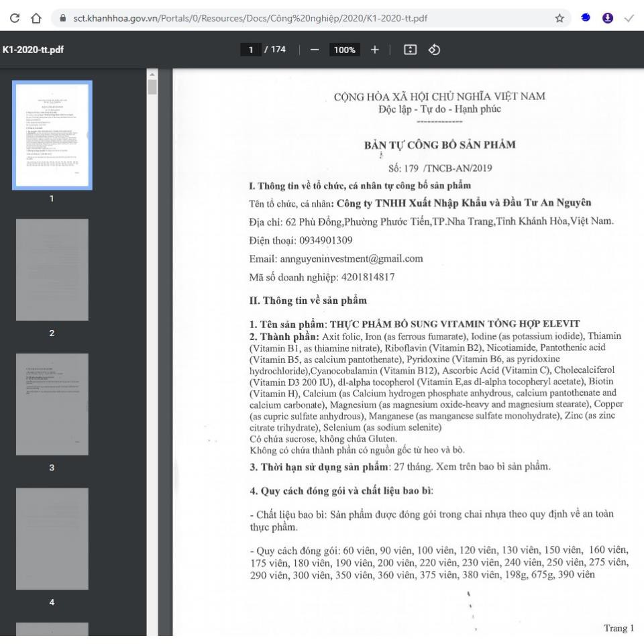
Task: Zoom out the PDF with minus
Action: tap(315, 50)
